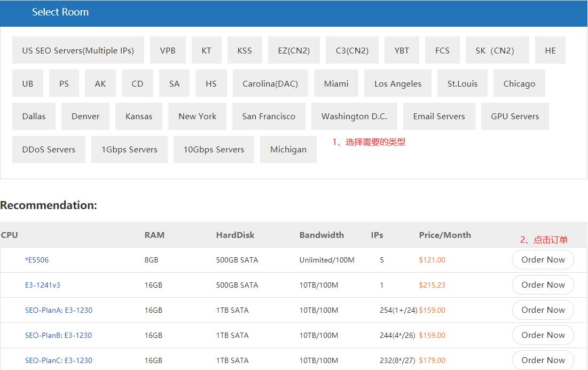
Task: Choose the VPB room option
Action: (168, 50)
